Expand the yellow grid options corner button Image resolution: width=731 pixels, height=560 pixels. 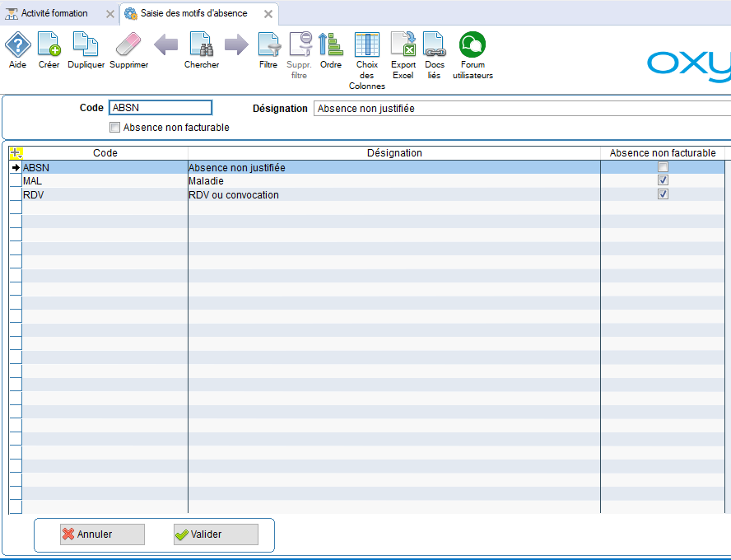15,153
